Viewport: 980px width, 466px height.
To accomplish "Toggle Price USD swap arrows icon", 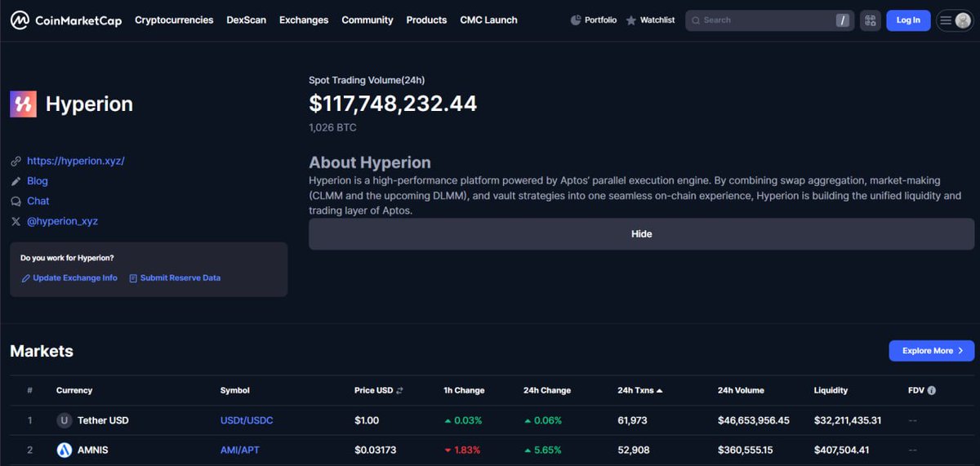I will [399, 391].
